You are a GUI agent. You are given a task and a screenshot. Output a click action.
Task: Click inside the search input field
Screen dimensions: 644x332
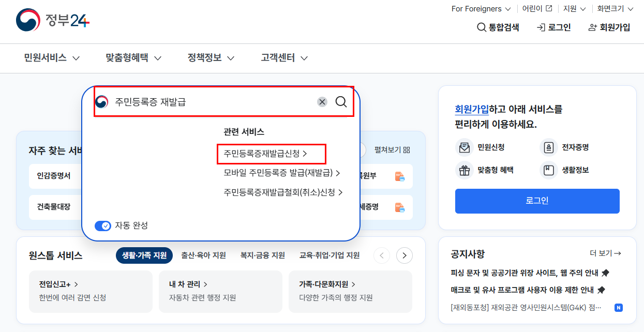[207, 102]
